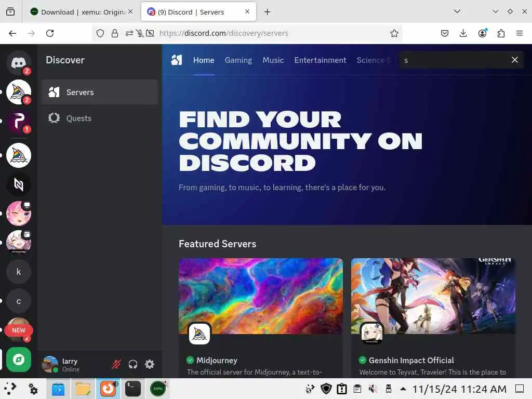Viewport: 532px width, 399px height.
Task: Open the taskbar application launcher
Action: pyautogui.click(x=10, y=389)
